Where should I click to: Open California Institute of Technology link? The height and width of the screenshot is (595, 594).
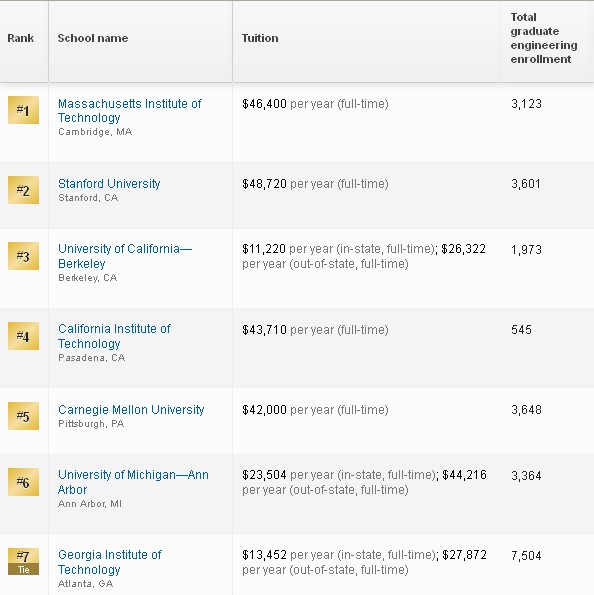click(114, 336)
